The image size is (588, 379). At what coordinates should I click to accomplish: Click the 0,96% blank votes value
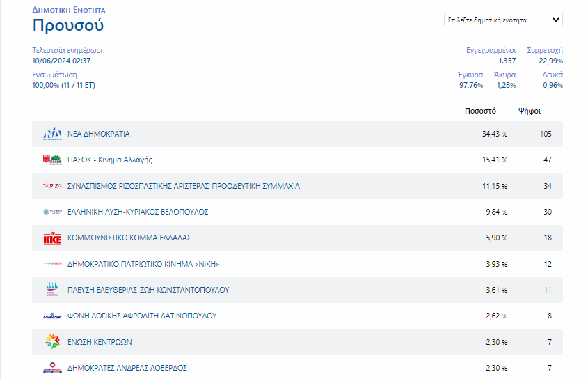click(x=553, y=85)
